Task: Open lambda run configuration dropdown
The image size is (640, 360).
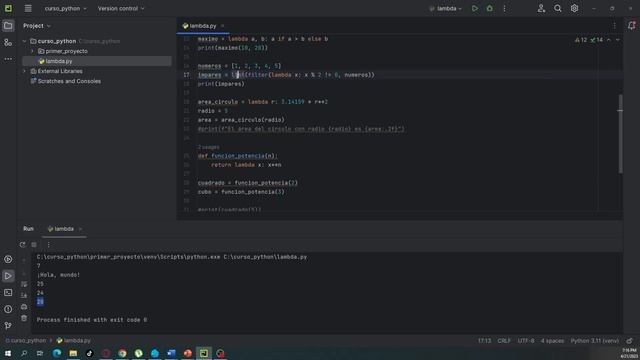Action: pos(446,8)
